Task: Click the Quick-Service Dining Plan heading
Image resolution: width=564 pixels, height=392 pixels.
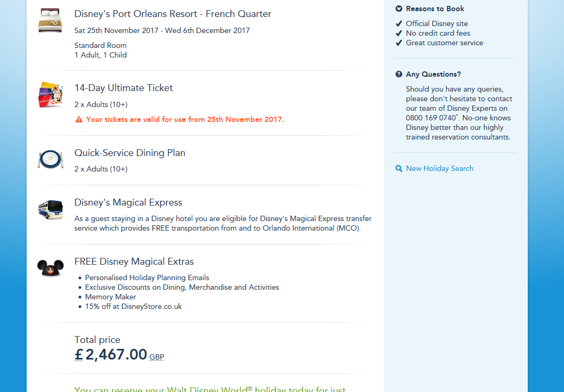Action: [x=130, y=153]
